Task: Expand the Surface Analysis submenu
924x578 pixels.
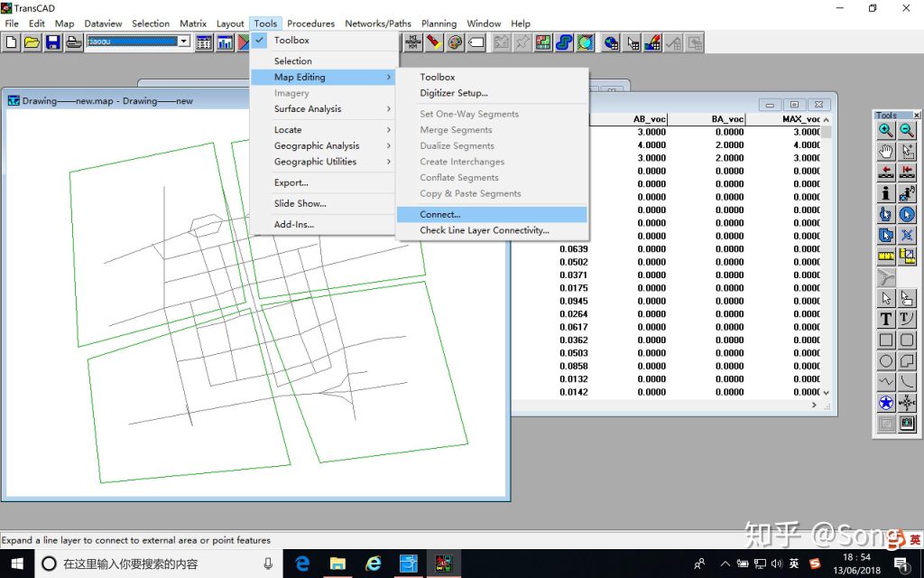Action: click(x=323, y=109)
